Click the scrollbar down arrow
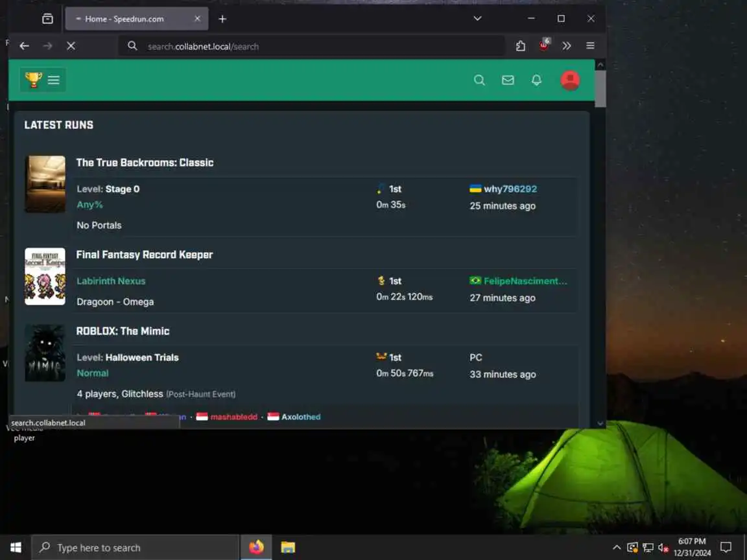 click(600, 423)
